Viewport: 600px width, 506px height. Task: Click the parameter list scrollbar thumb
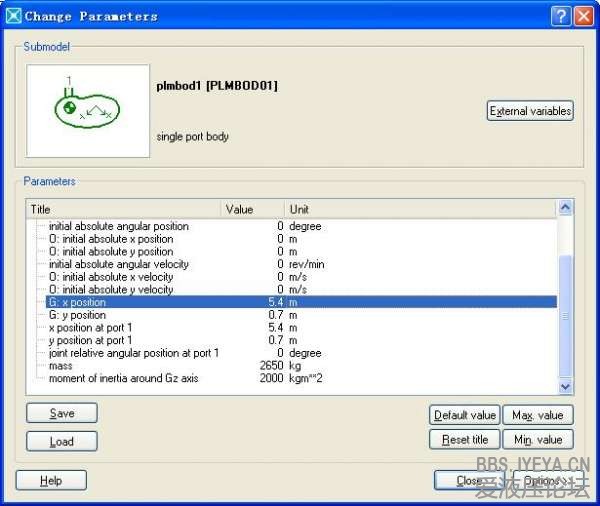(x=565, y=315)
